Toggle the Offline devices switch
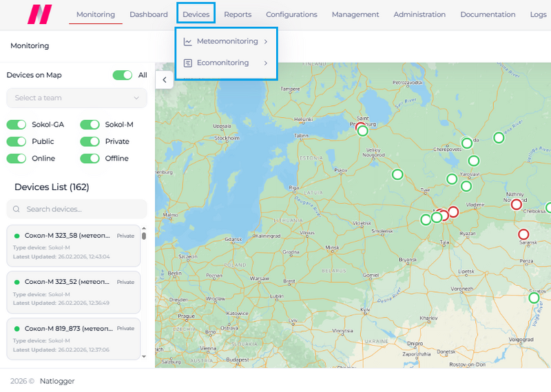This screenshot has width=551, height=392. point(90,158)
